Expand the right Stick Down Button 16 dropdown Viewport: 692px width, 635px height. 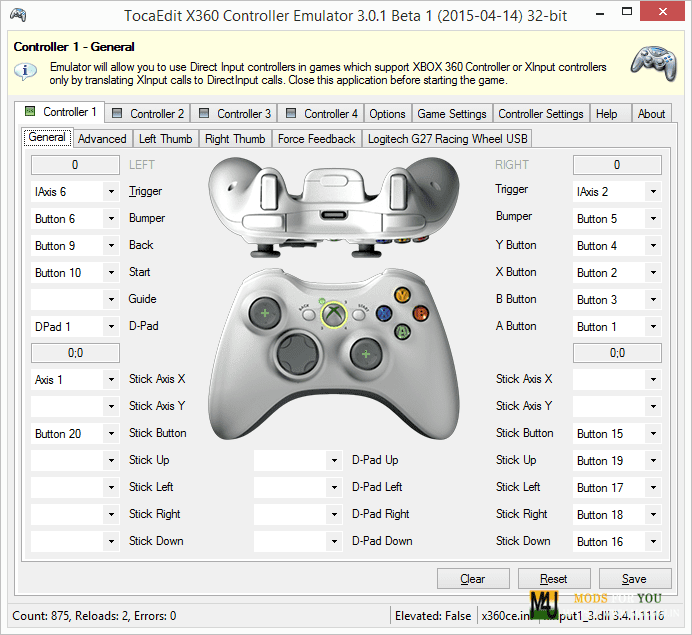[653, 541]
